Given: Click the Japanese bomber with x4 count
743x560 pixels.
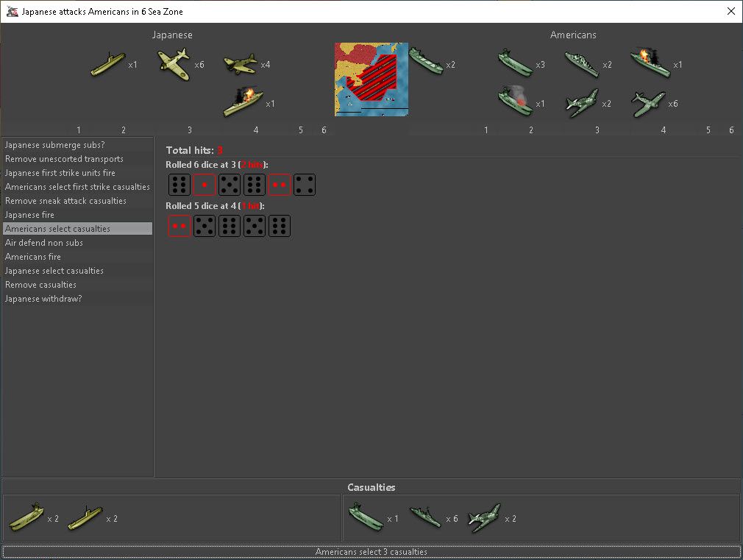Looking at the screenshot, I should (240, 64).
